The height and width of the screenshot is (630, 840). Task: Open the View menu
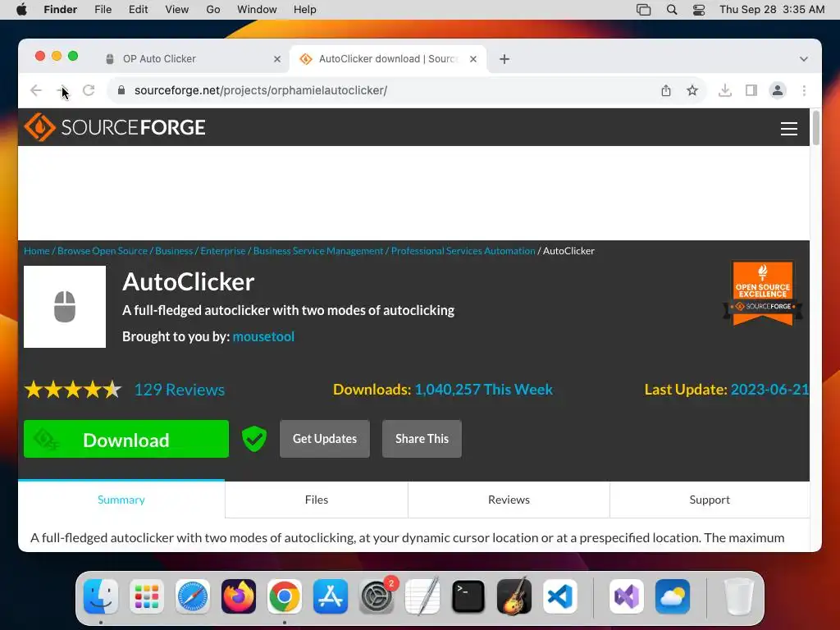point(177,10)
